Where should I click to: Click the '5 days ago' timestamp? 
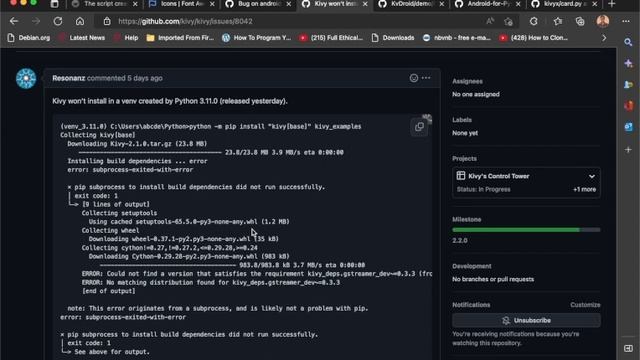pos(144,78)
